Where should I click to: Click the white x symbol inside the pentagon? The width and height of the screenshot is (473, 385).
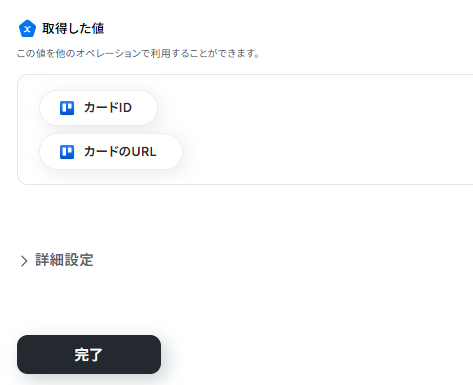[x=27, y=30]
